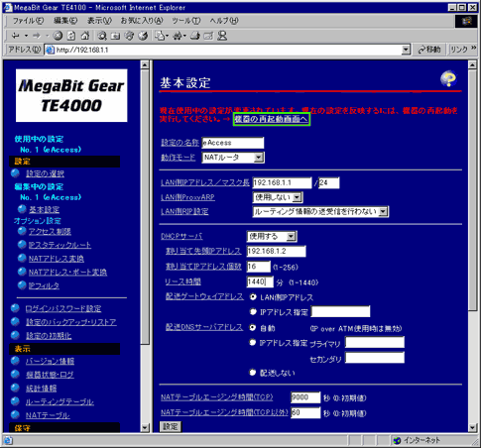Click the browser Forward arrow button
Screen dimensions: 481x448
(37, 36)
